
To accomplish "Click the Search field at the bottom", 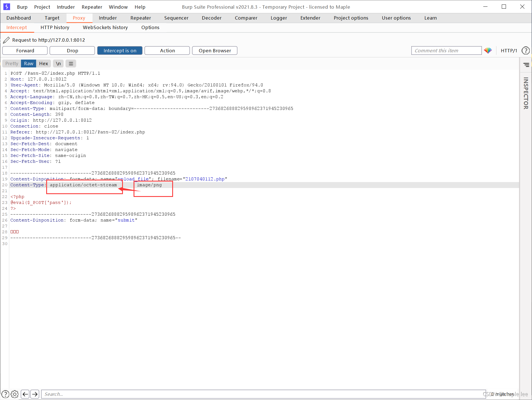I will pos(263,394).
